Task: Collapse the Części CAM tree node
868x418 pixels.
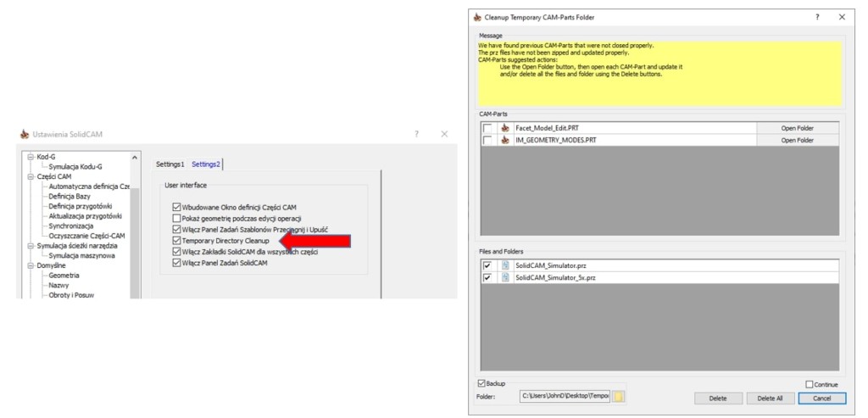Action: pyautogui.click(x=31, y=176)
